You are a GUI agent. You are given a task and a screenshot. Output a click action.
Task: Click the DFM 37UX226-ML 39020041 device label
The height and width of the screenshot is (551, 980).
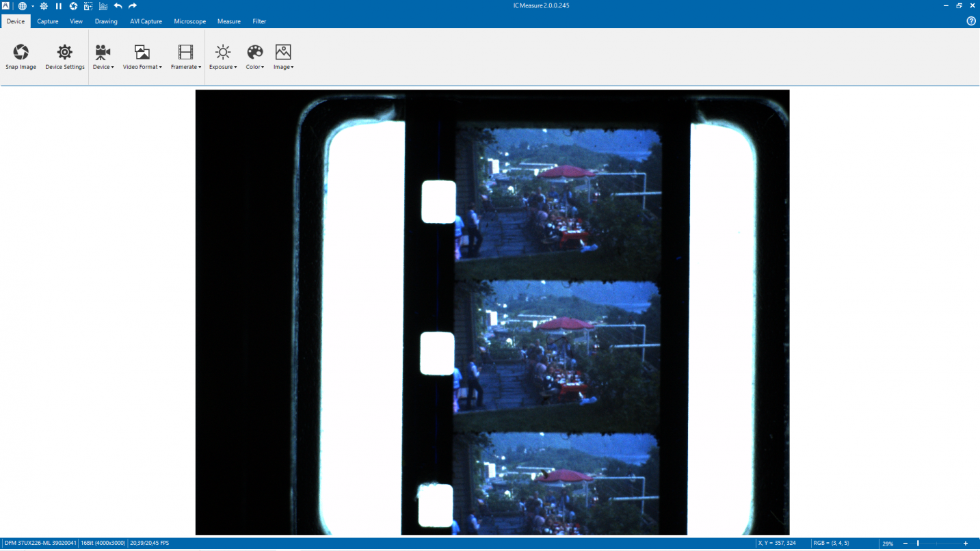(40, 543)
